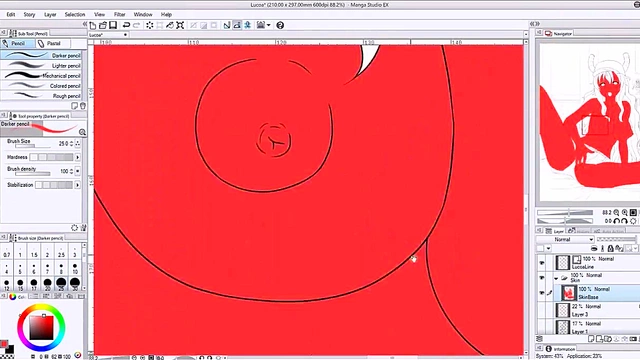
Task: Click the Lock layer icon
Action: pos(611,248)
